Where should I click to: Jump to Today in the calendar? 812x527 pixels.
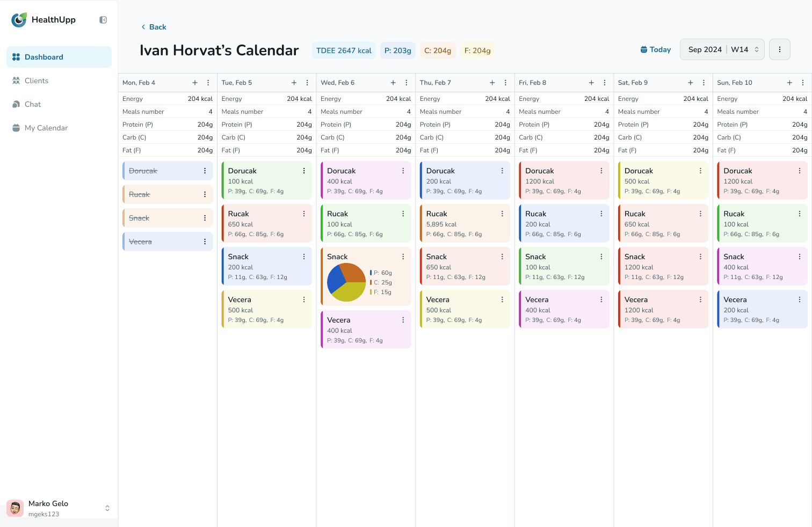[656, 49]
